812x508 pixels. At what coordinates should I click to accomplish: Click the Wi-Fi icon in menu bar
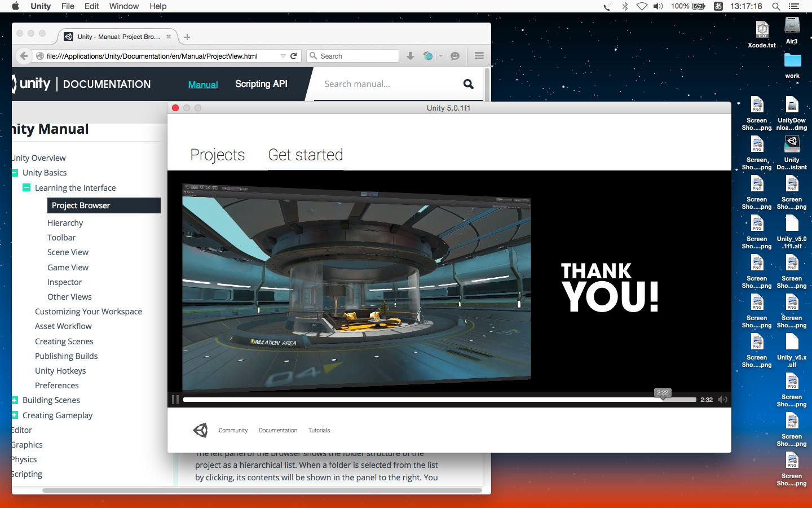642,6
